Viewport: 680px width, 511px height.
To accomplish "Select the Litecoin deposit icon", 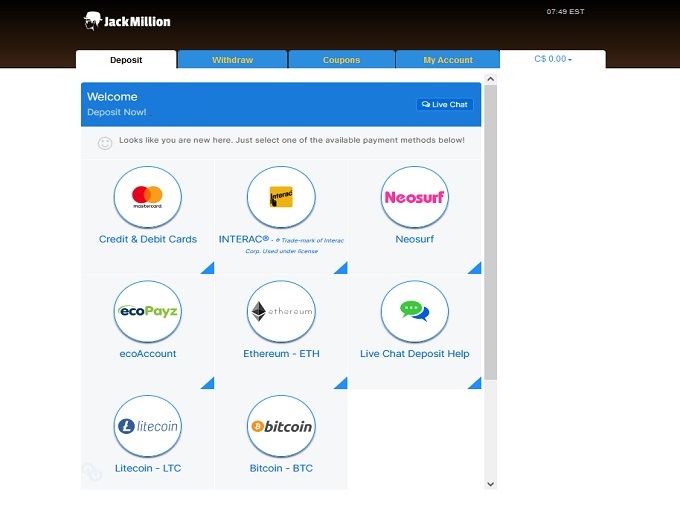I will pos(147,426).
